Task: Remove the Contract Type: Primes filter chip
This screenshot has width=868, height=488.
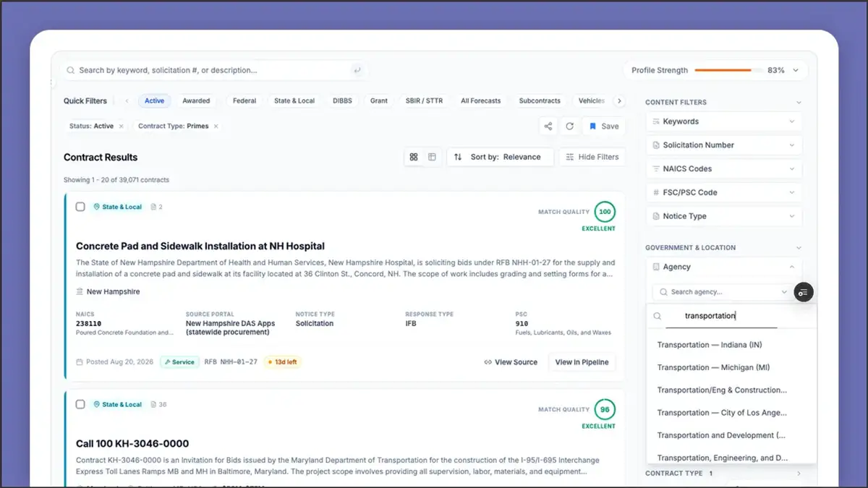Action: 216,126
